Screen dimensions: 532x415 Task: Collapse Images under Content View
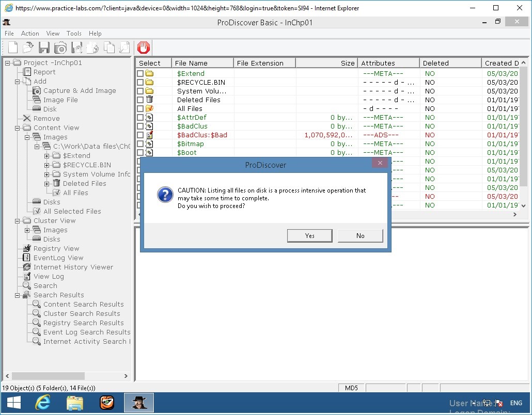pyautogui.click(x=27, y=137)
